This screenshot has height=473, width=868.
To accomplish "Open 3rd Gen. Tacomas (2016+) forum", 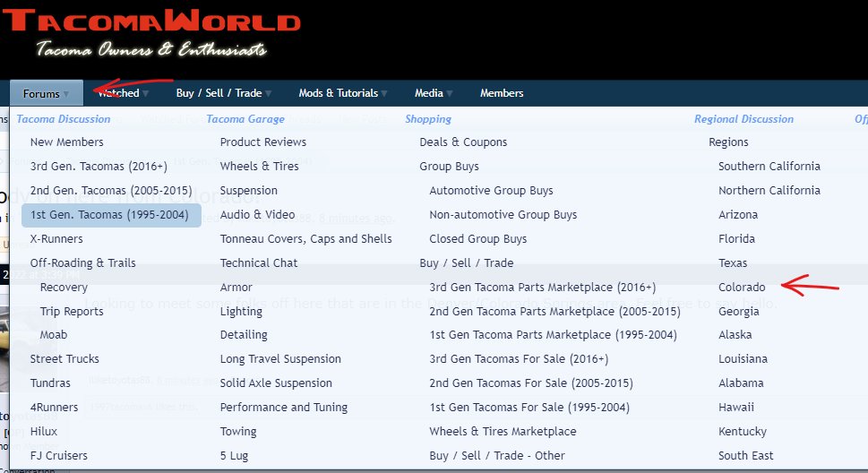I will (x=99, y=166).
